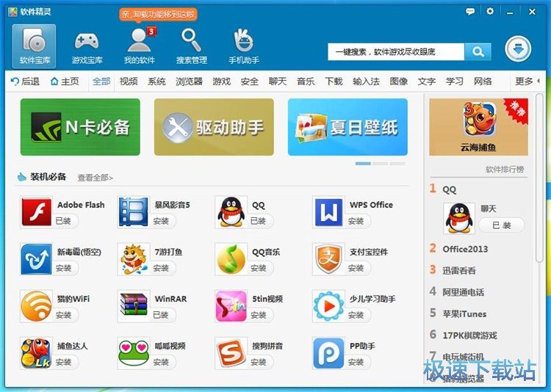Viewport: 551px width, 392px height.
Task: Select the 学习 category tab
Action: [455, 81]
